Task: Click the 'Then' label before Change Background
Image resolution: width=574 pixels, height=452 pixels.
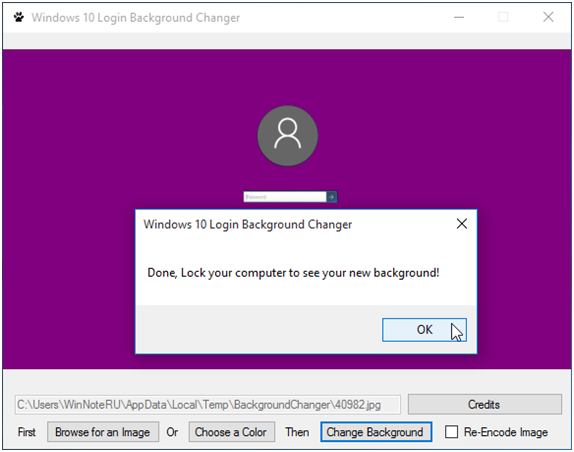Action: tap(297, 432)
